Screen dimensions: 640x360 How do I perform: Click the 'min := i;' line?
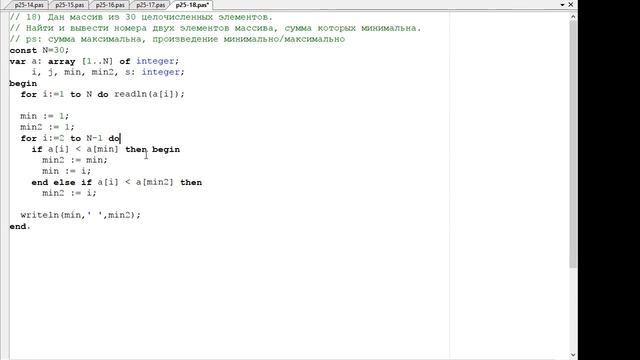pos(67,171)
